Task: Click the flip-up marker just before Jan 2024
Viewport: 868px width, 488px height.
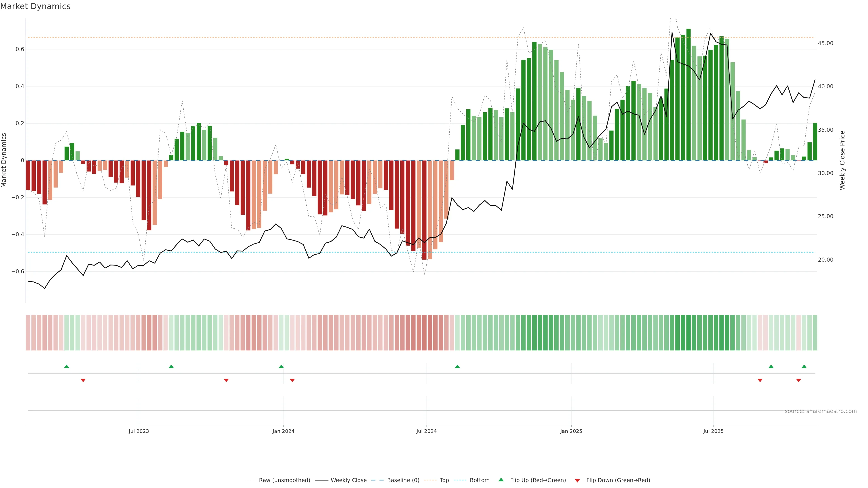Action: [281, 366]
